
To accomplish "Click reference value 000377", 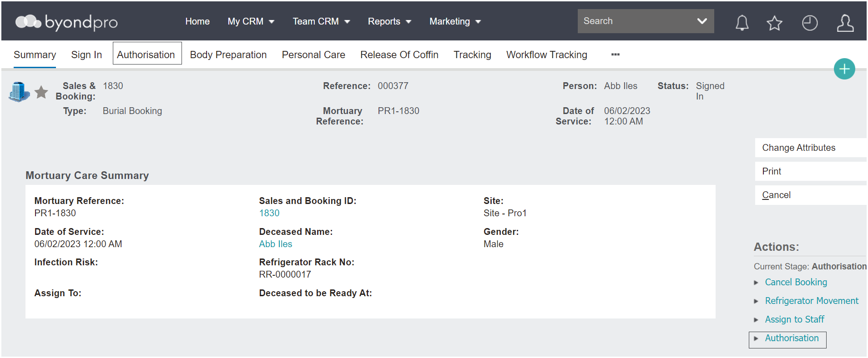I will 393,86.
